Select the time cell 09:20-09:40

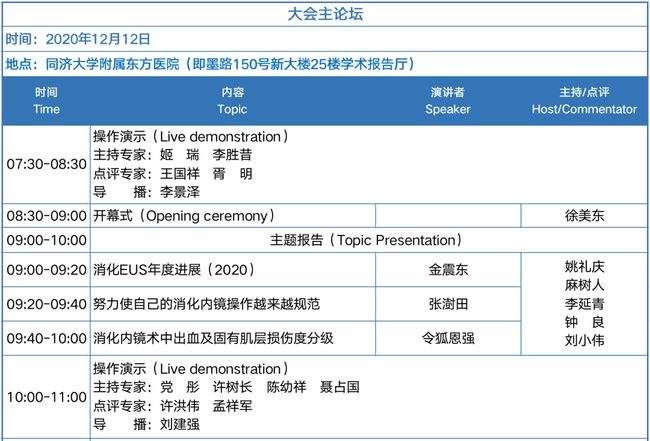click(x=46, y=304)
